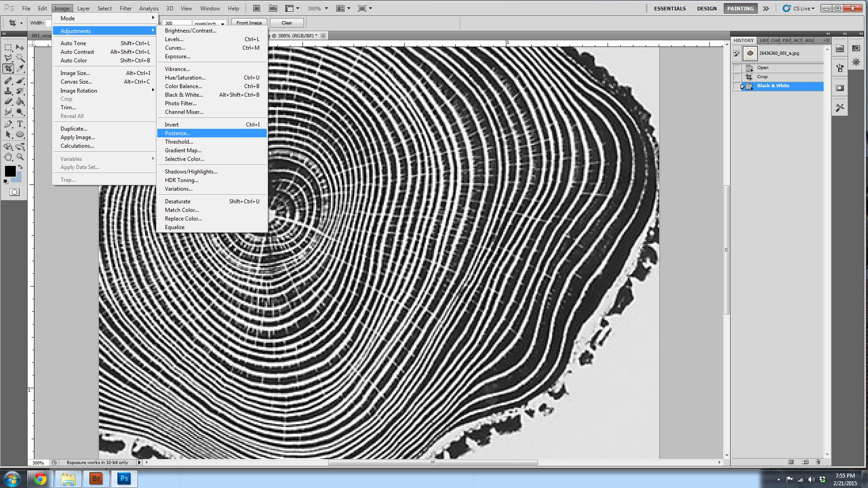The width and height of the screenshot is (868, 488).
Task: Swap foreground and background colors
Action: tap(20, 167)
